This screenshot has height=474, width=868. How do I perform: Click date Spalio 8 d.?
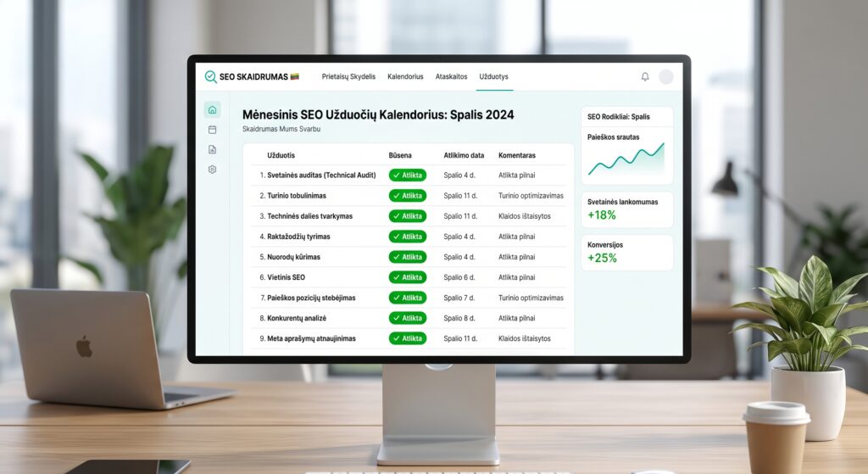tap(459, 318)
